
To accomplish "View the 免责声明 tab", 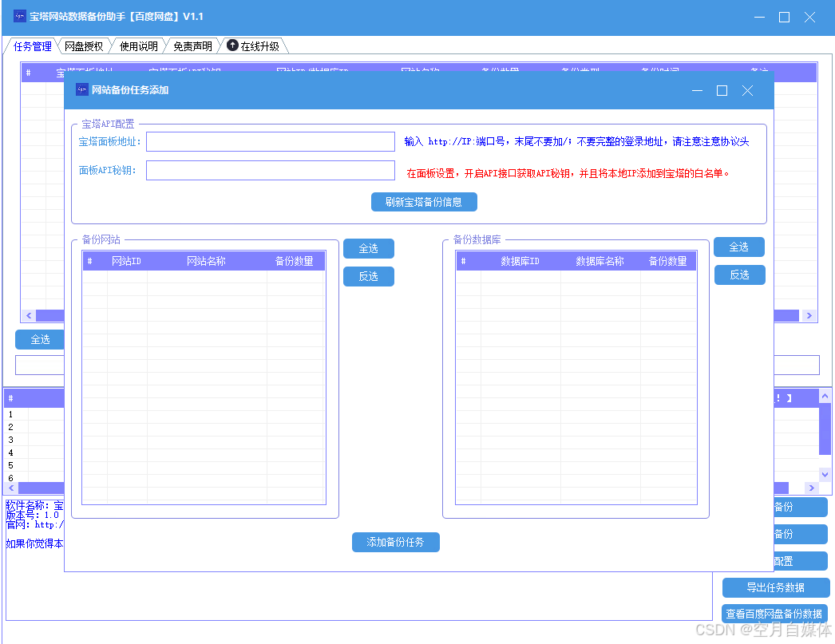I will pos(192,46).
